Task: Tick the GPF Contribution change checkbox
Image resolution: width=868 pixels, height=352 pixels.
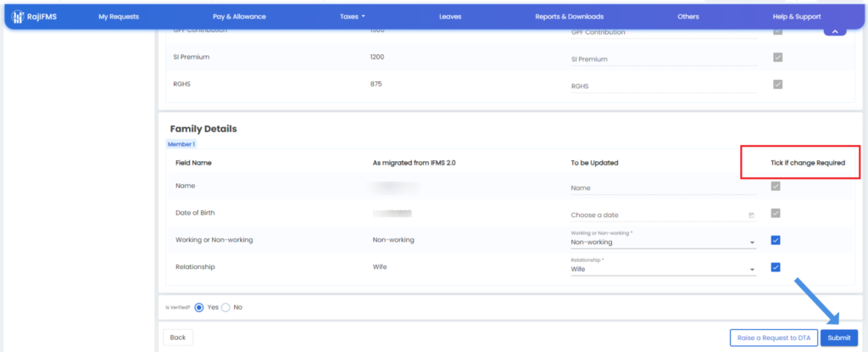Action: click(778, 31)
